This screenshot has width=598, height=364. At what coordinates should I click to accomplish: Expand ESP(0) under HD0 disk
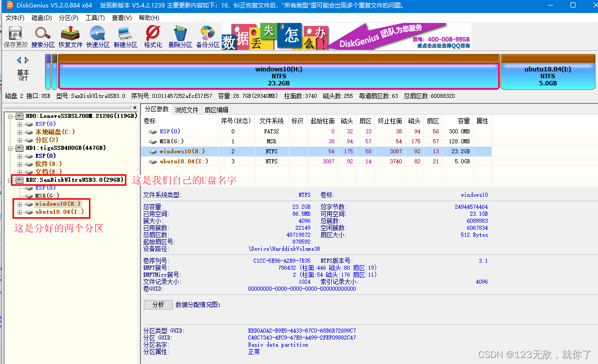coord(19,125)
